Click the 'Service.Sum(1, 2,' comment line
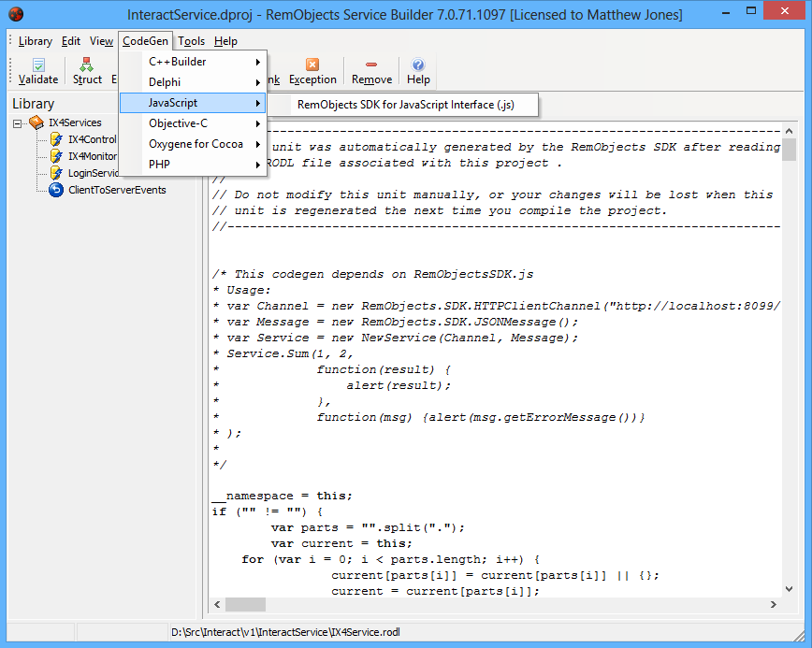Image resolution: width=812 pixels, height=648 pixels. tap(283, 353)
